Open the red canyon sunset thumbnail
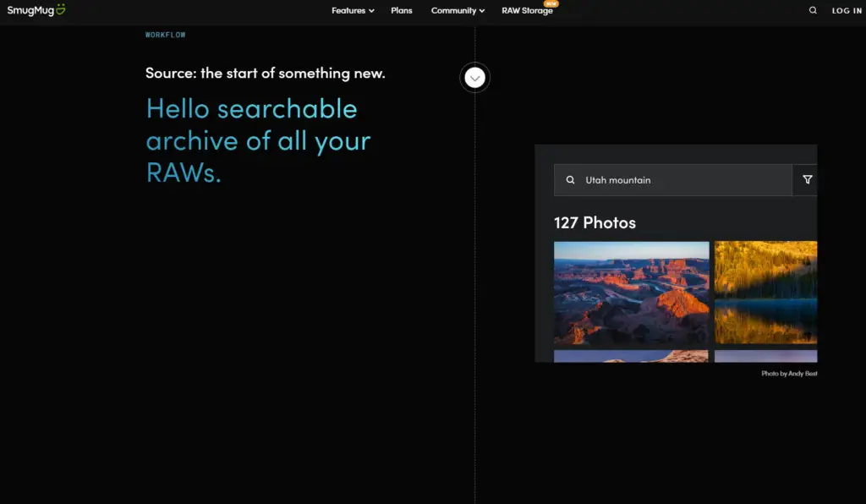The width and height of the screenshot is (866, 504). click(631, 293)
